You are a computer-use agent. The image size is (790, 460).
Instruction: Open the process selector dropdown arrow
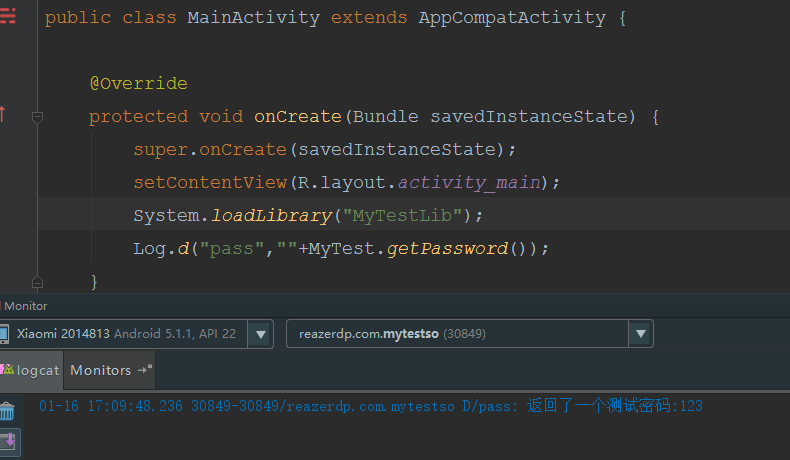[x=640, y=334]
